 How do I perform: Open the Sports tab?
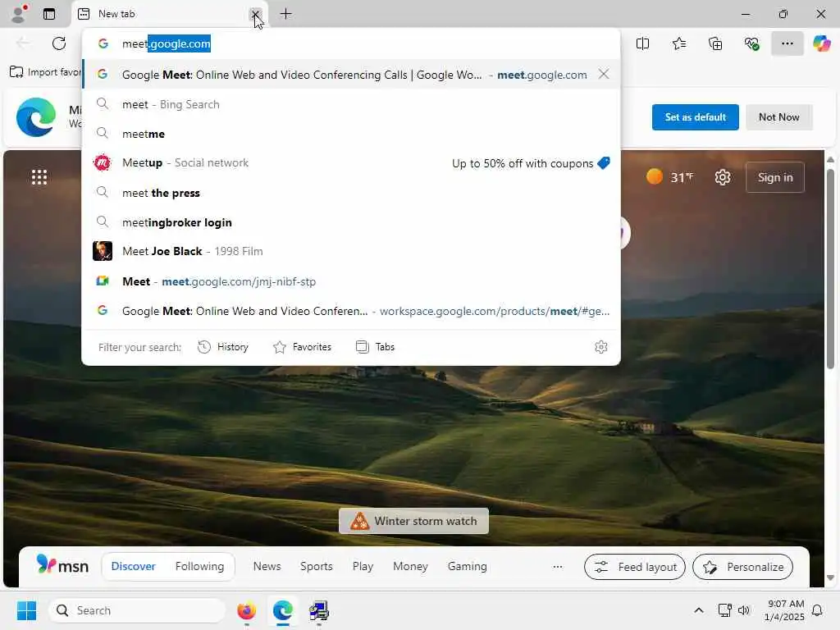pos(316,566)
